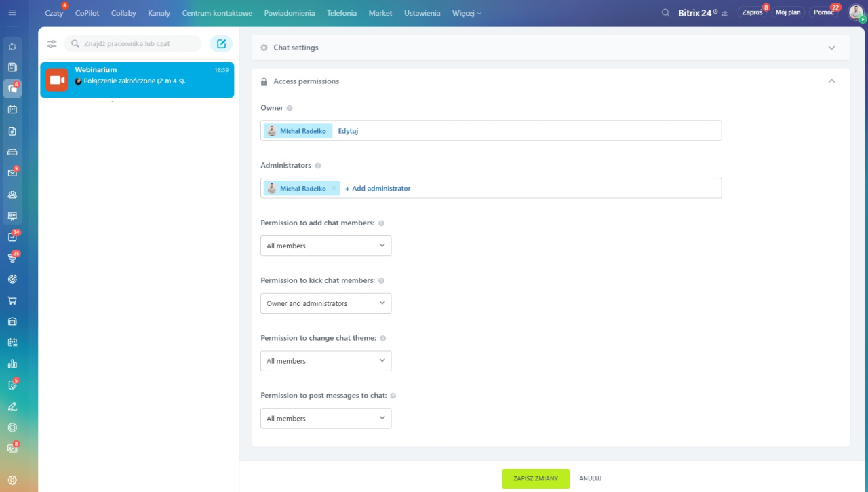Viewport: 868px width, 492px height.
Task: Click Add administrator link
Action: [x=378, y=188]
